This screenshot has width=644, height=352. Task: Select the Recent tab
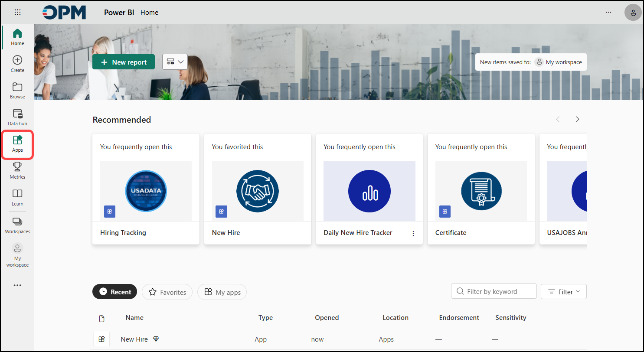115,292
